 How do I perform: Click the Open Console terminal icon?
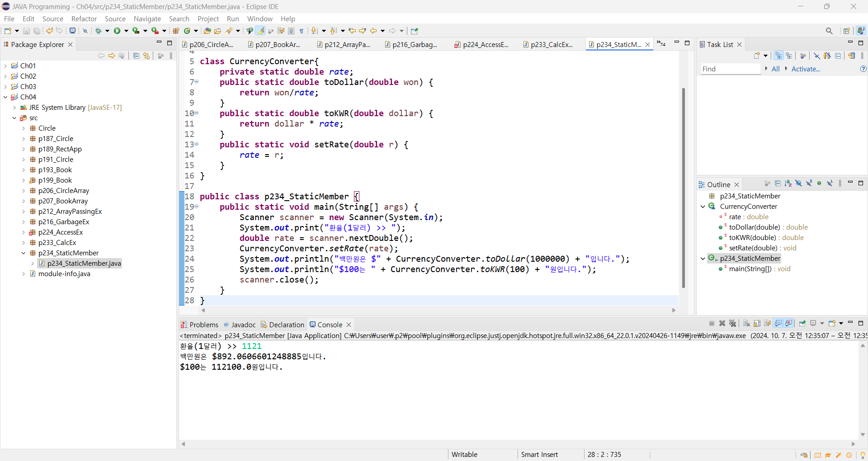pyautogui.click(x=72, y=31)
